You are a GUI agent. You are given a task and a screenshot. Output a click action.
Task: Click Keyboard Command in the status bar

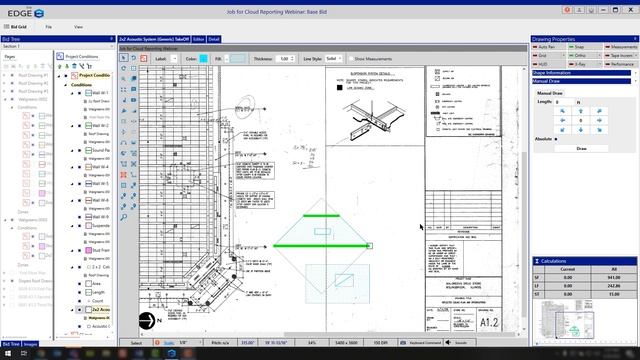tap(421, 343)
